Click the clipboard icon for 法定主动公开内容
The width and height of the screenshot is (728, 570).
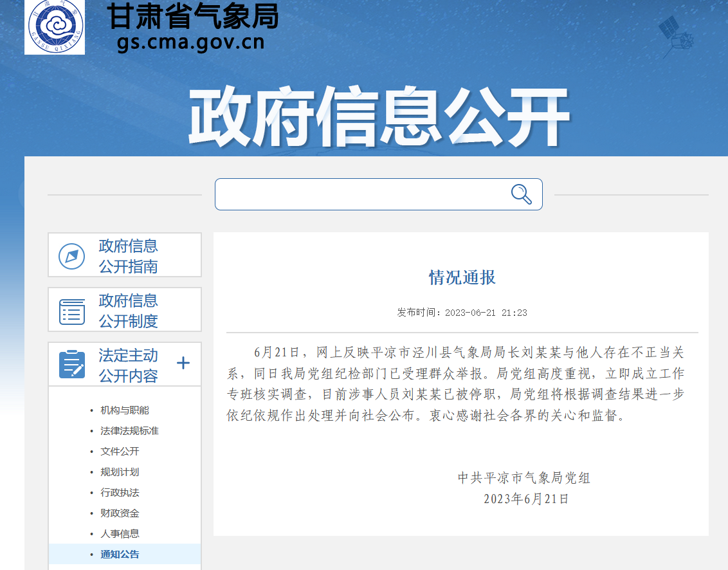click(71, 365)
